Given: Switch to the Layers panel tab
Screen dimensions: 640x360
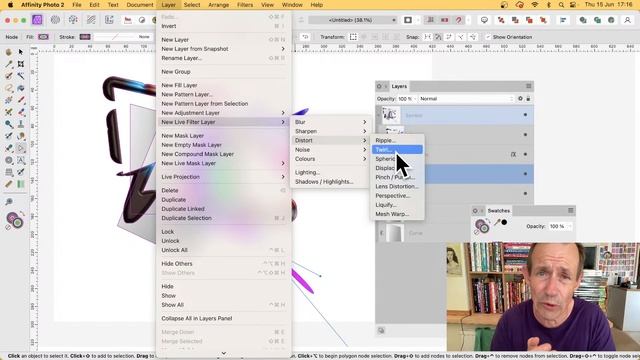Looking at the screenshot, I should pyautogui.click(x=399, y=86).
